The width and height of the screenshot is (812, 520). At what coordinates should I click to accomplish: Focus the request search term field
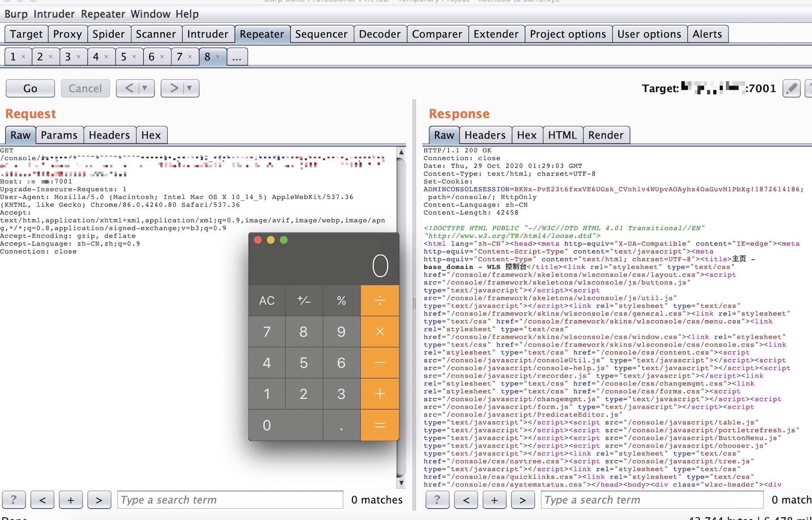point(230,500)
